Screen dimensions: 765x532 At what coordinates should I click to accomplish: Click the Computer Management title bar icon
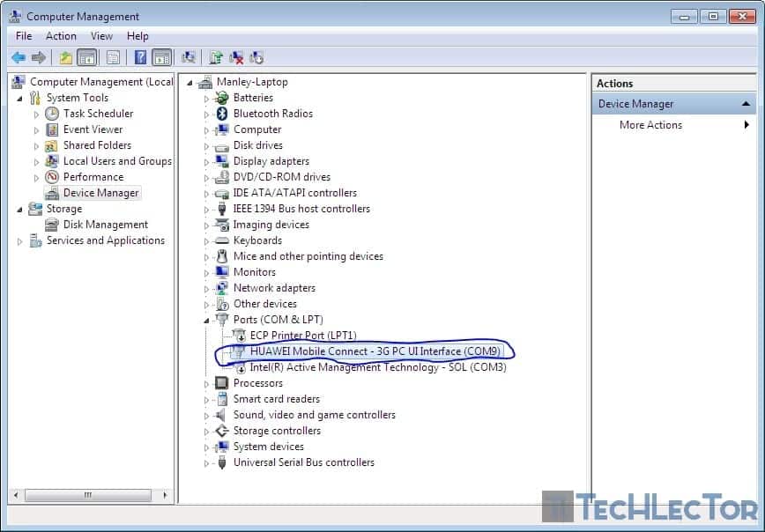15,17
